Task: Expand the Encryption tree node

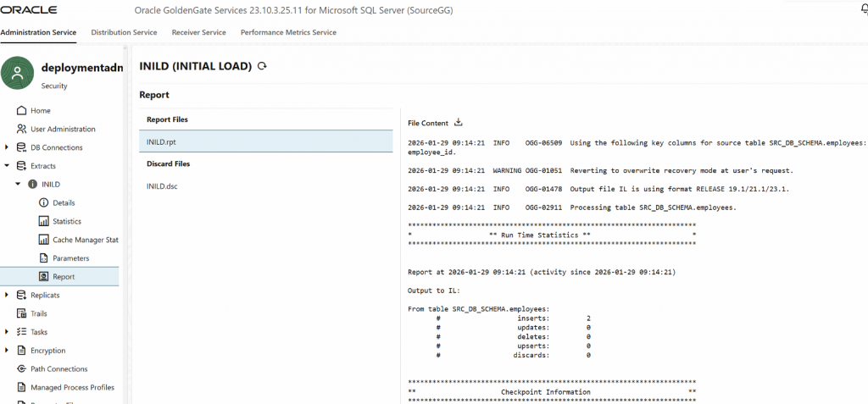Action: (x=7, y=351)
